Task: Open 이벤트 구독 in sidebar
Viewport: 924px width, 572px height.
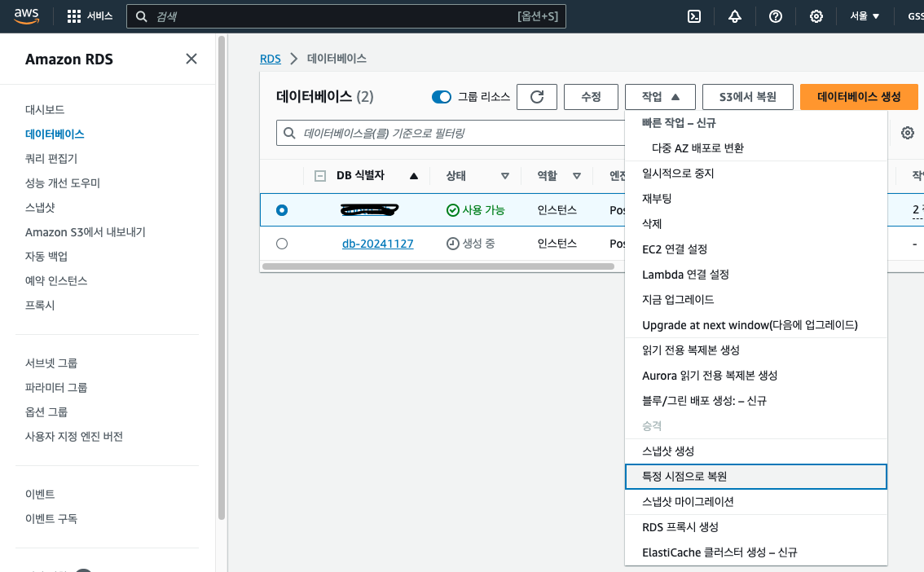Action: tap(51, 518)
